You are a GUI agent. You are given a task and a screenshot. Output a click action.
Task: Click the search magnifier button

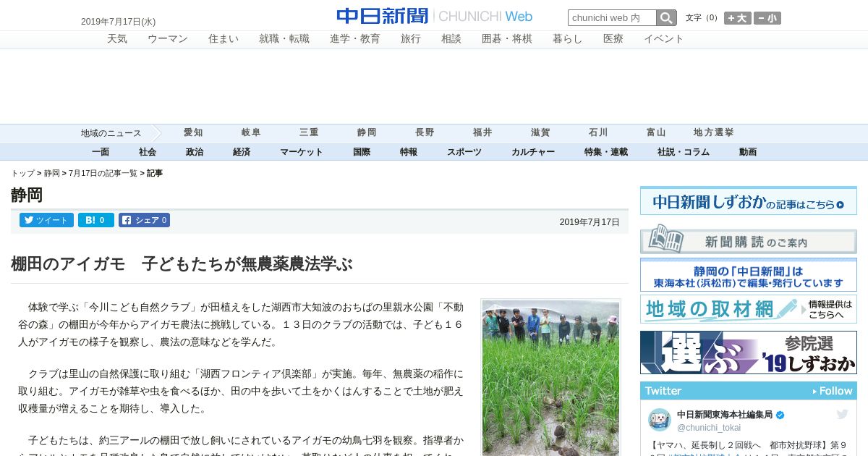[x=666, y=18]
